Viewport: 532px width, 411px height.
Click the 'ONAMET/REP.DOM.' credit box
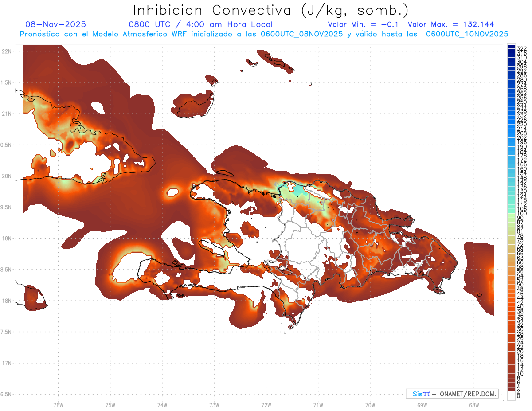(452, 394)
